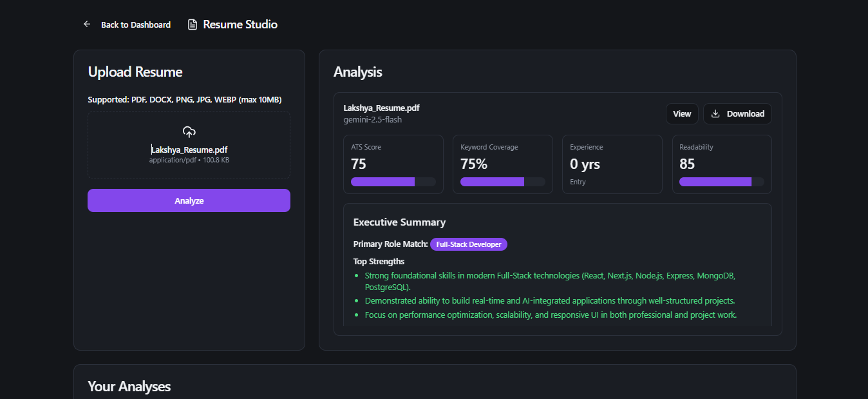Select the Keyword Coverage value 75%
Image resolution: width=868 pixels, height=399 pixels.
(x=474, y=164)
